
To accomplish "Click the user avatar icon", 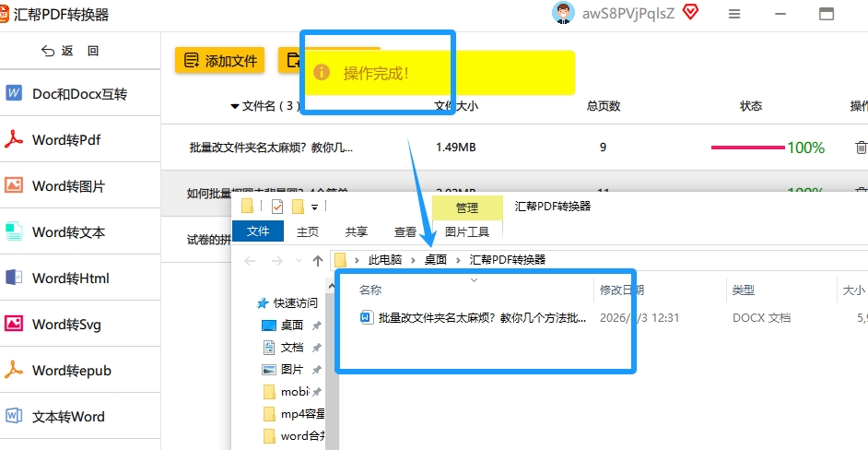I will click(x=563, y=13).
